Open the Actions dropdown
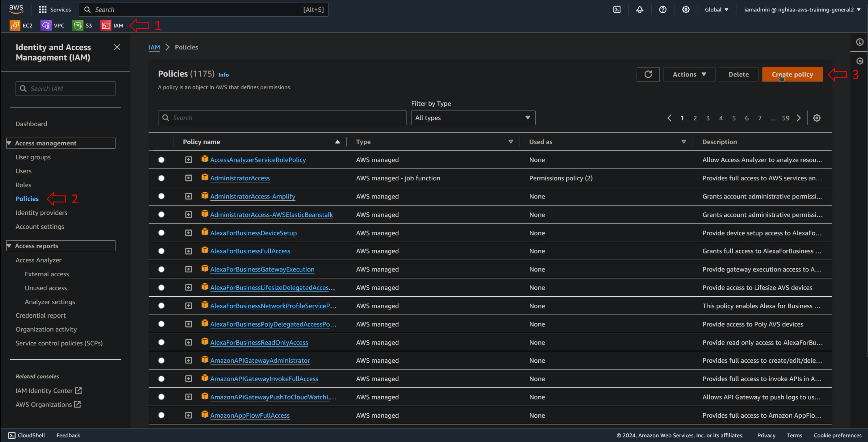Image resolution: width=868 pixels, height=442 pixels. point(689,74)
